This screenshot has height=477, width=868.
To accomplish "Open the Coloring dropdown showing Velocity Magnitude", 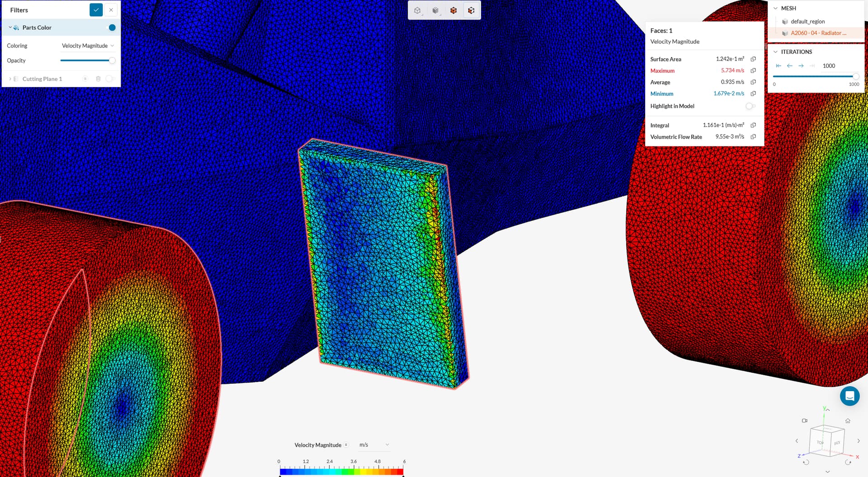I will click(88, 45).
